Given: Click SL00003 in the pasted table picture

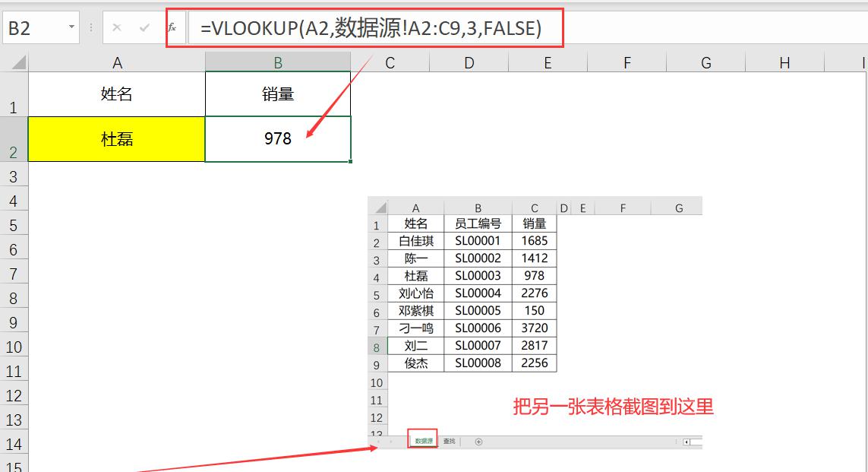Looking at the screenshot, I should click(x=478, y=276).
